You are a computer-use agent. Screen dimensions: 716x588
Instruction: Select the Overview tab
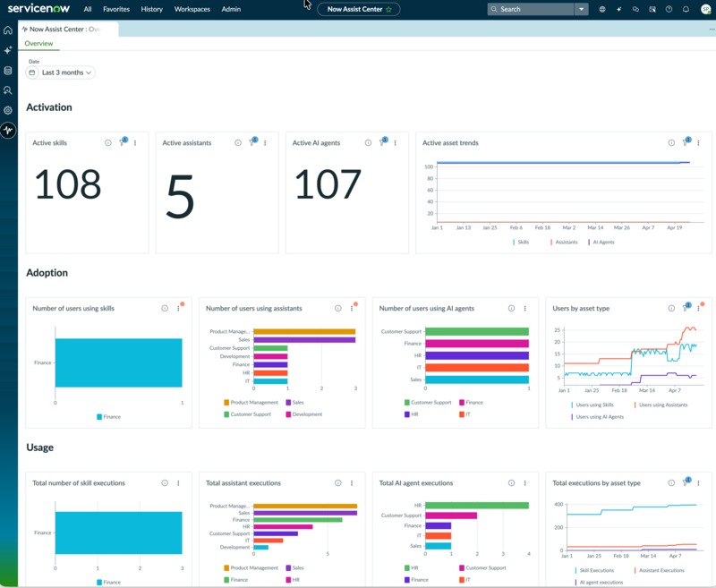click(x=38, y=43)
